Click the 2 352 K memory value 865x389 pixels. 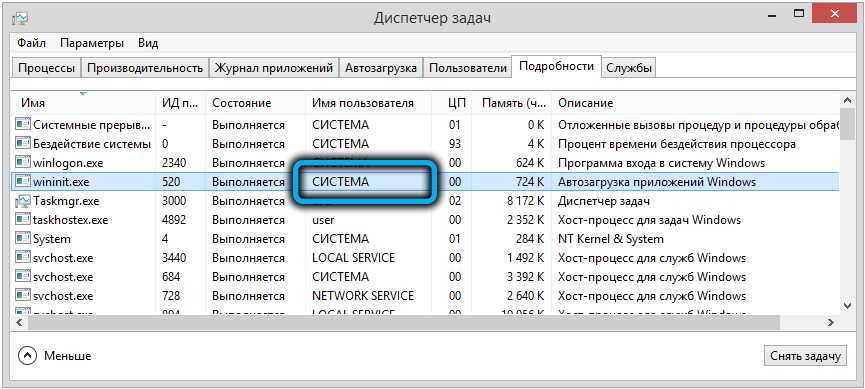[x=525, y=220]
